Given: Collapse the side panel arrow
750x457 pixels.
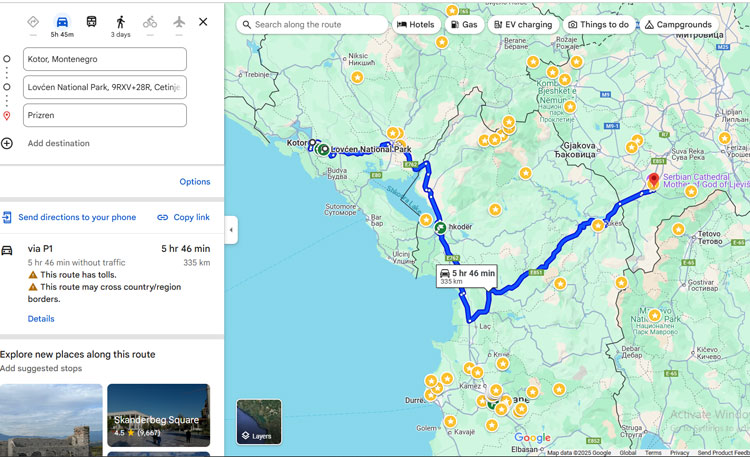Looking at the screenshot, I should pyautogui.click(x=231, y=230).
